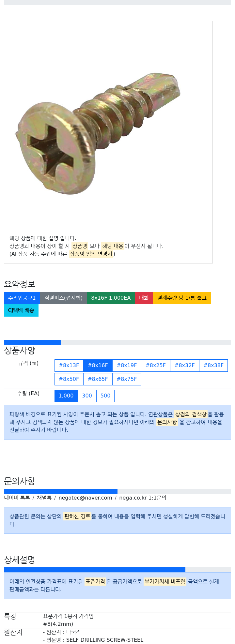The image size is (235, 644).
Task: Click the 8x16F 1,000EA green tag
Action: pos(111,298)
